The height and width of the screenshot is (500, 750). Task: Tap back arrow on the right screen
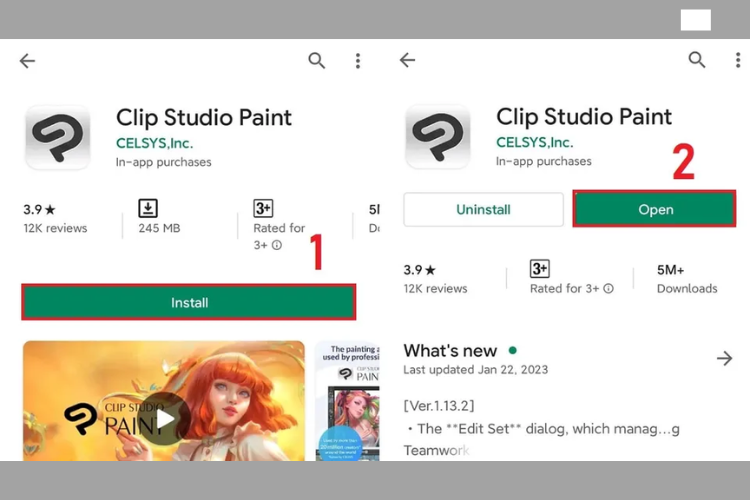(408, 60)
